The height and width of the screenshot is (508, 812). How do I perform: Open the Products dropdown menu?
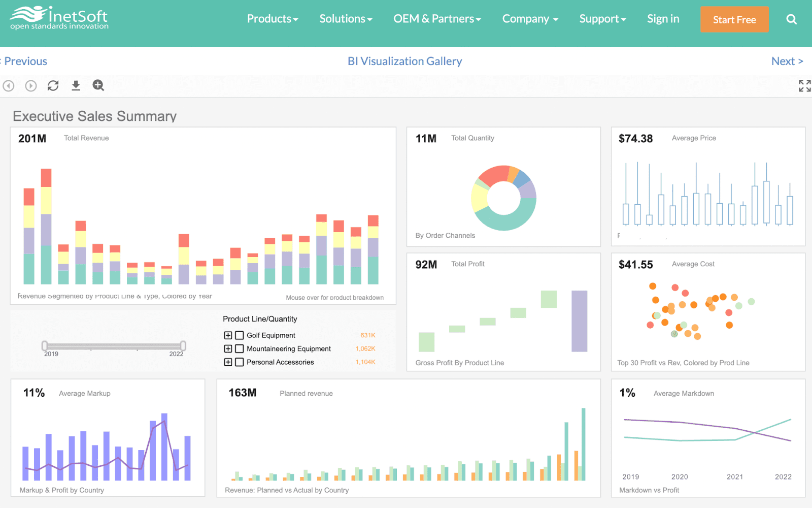[273, 19]
